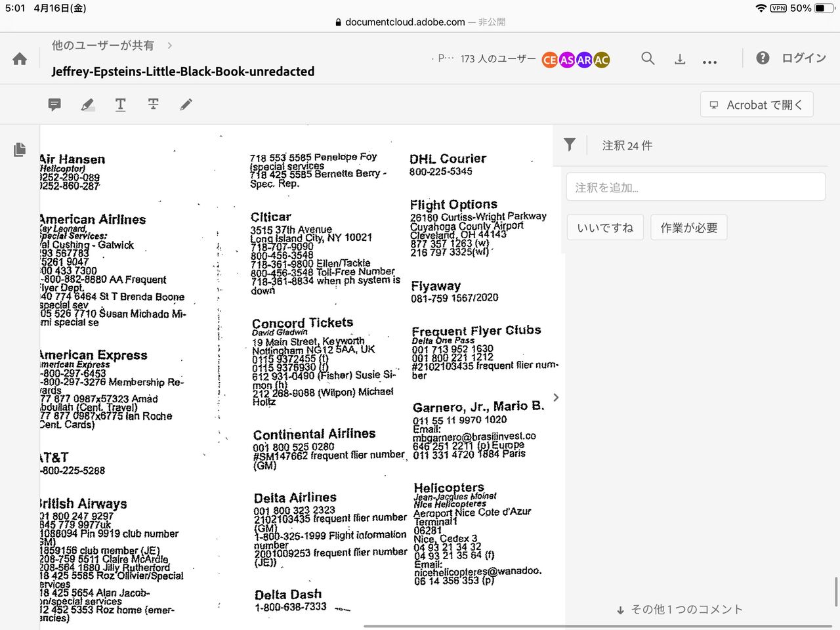840x630 pixels.
Task: Open the comment filter funnel
Action: tap(570, 145)
